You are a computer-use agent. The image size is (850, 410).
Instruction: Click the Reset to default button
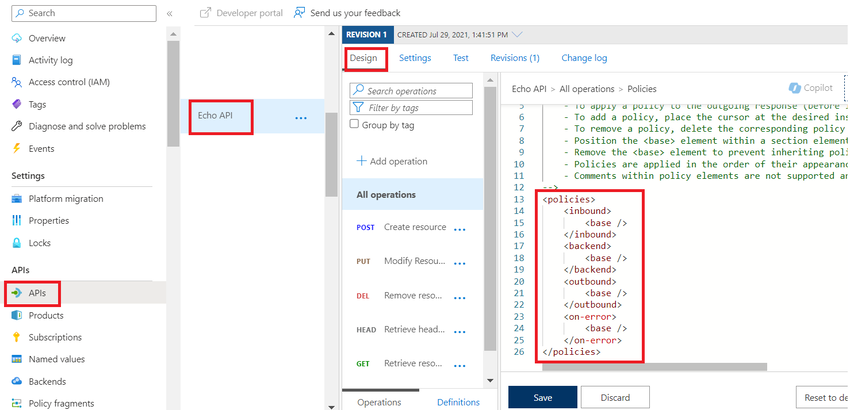click(823, 398)
